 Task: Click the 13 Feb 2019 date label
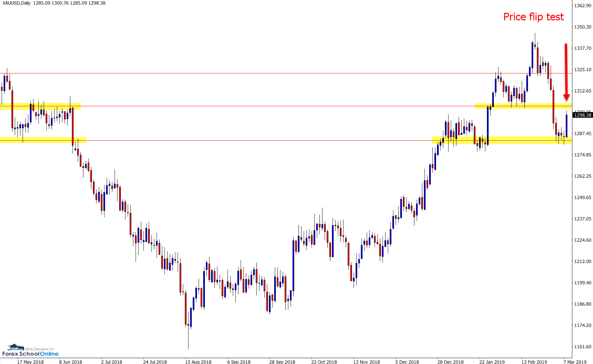click(x=534, y=362)
